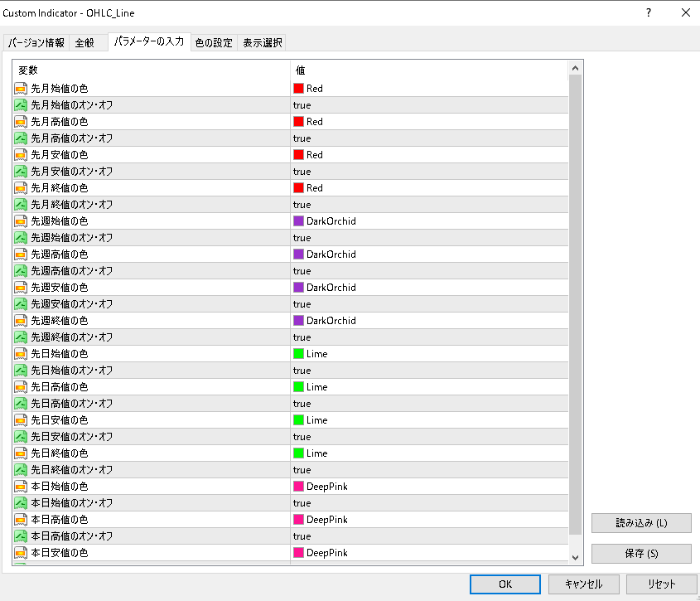
Task: Toggle the true value of 先日始値のオン・オフ
Action: click(x=302, y=370)
